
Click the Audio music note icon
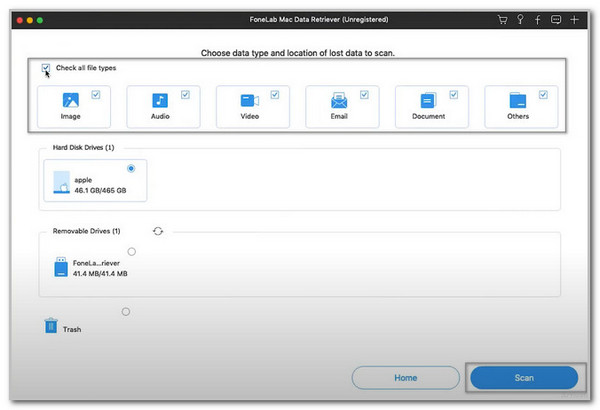tap(160, 100)
